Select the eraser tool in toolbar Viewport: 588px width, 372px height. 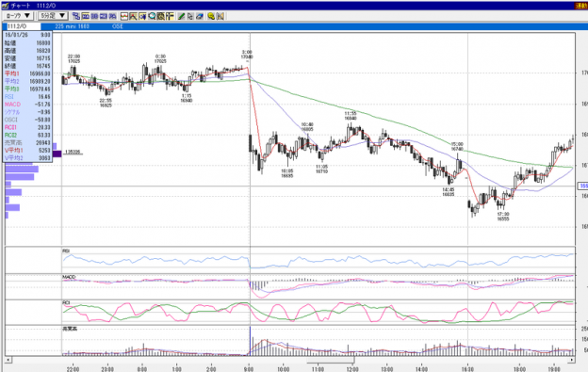(200, 16)
